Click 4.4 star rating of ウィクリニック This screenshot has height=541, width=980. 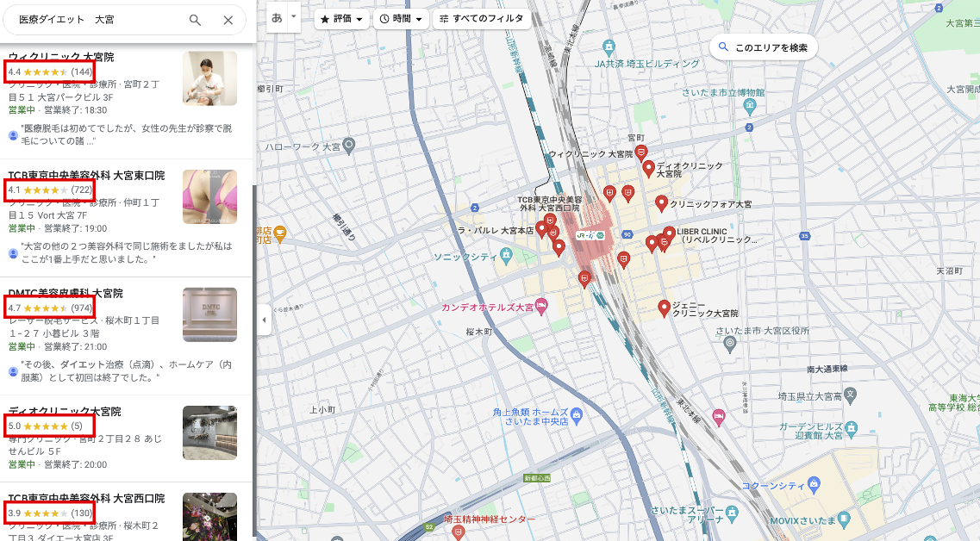pos(51,72)
